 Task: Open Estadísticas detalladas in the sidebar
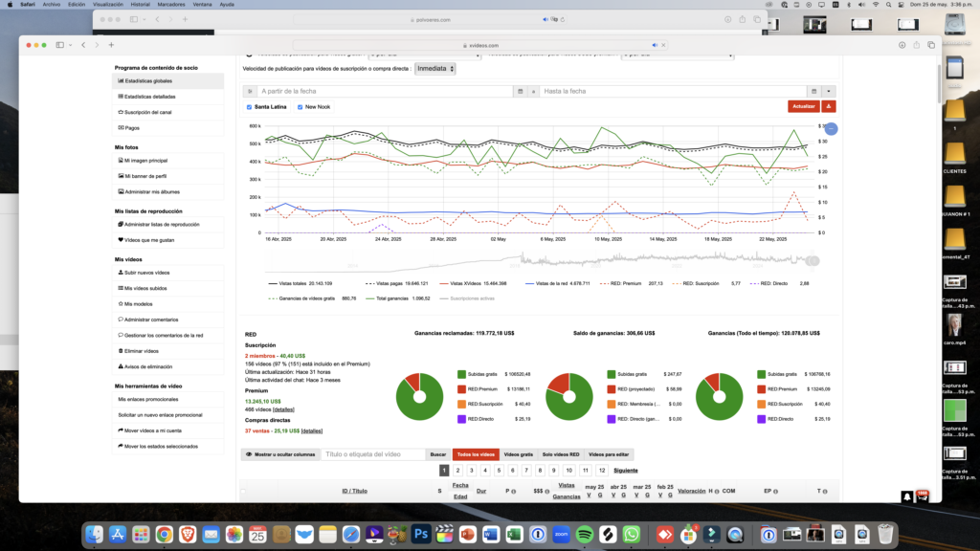[167, 97]
